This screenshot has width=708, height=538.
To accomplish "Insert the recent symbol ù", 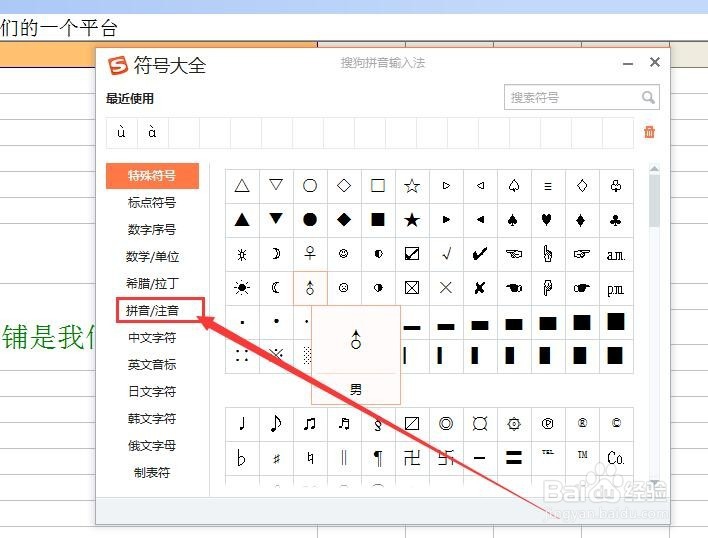I will click(121, 132).
